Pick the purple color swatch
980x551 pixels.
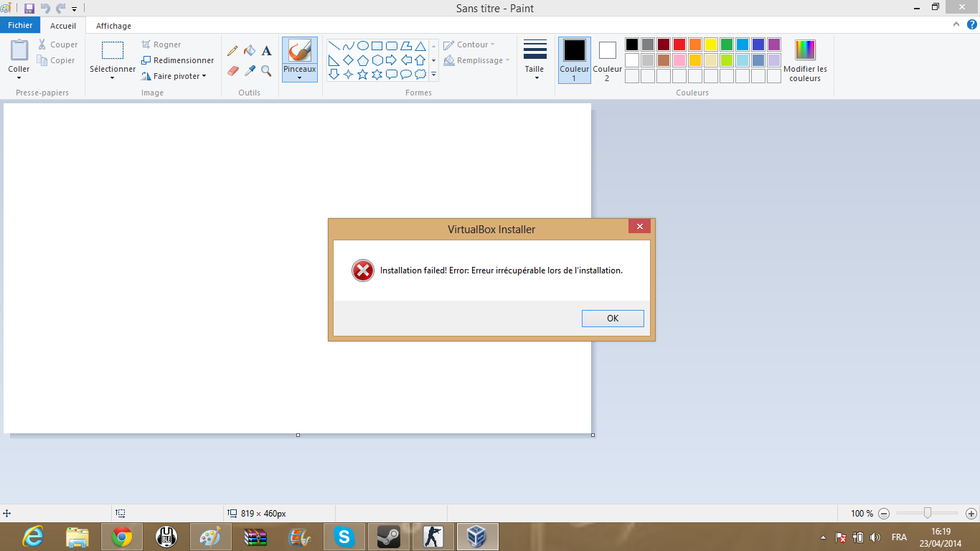coord(774,44)
